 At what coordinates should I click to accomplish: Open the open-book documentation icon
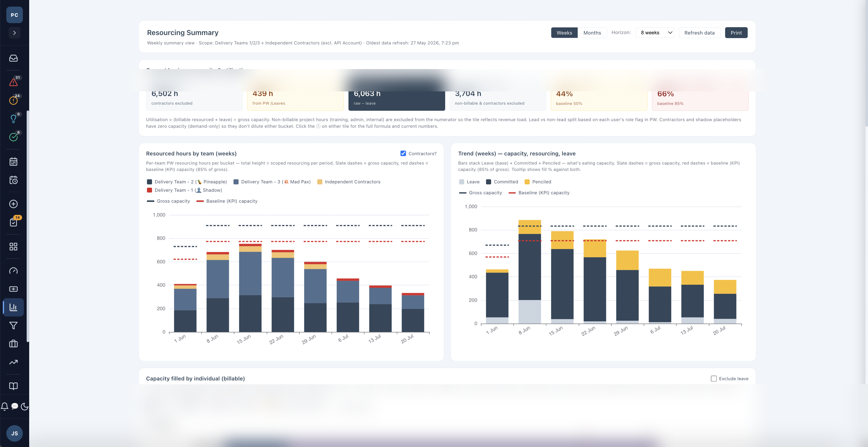point(13,386)
